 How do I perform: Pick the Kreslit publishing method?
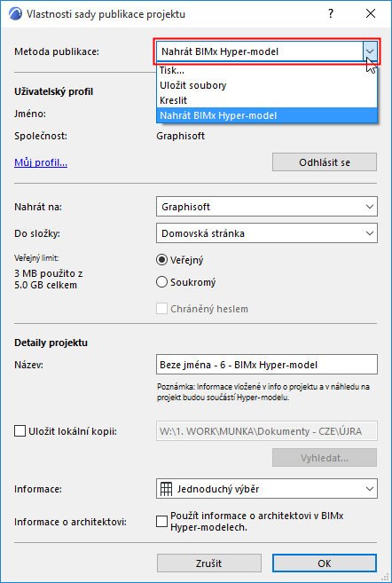[x=267, y=100]
